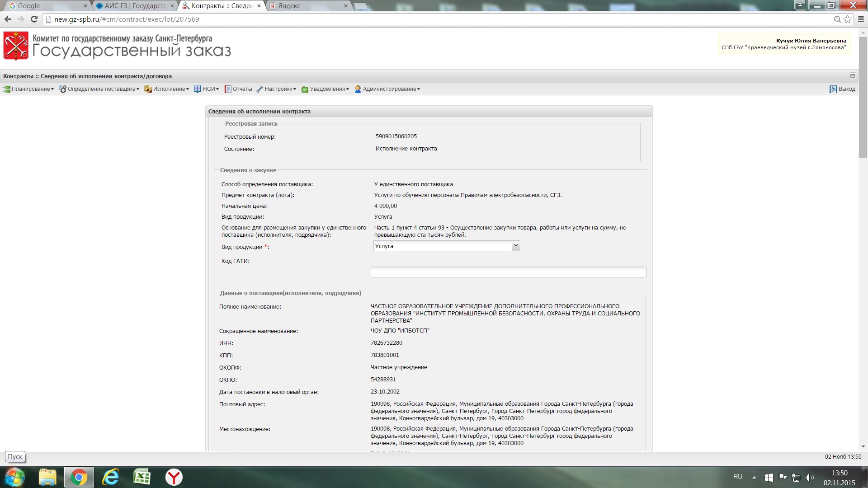This screenshot has width=868, height=488.
Task: Open the Вид продукции combo box arrow
Action: coord(515,246)
